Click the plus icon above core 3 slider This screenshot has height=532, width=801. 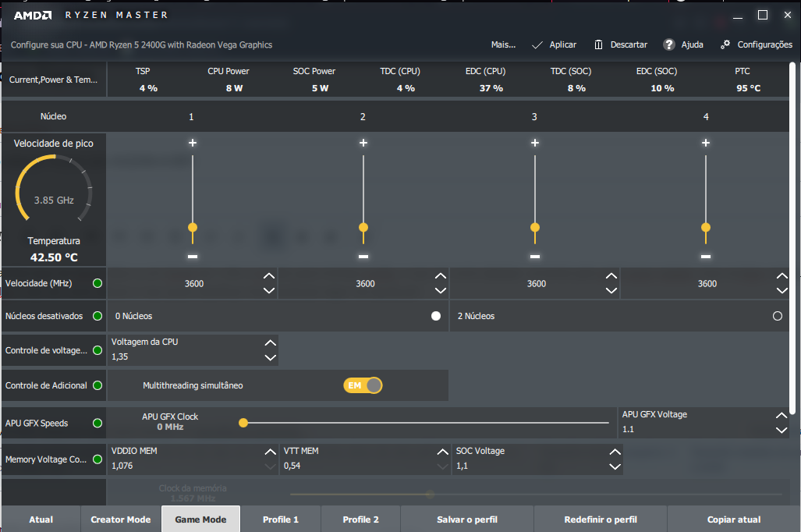point(535,143)
